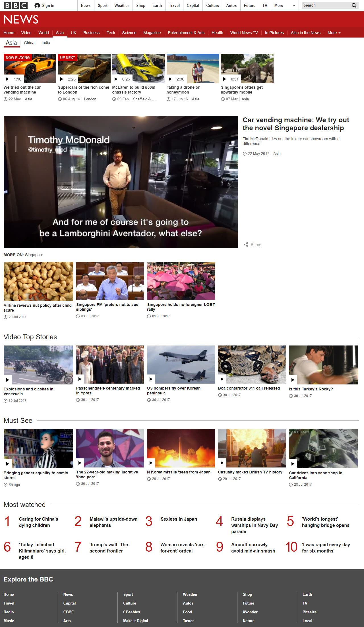
Task: Open the pink umbrellas LGBT rally thumbnail
Action: (181, 281)
